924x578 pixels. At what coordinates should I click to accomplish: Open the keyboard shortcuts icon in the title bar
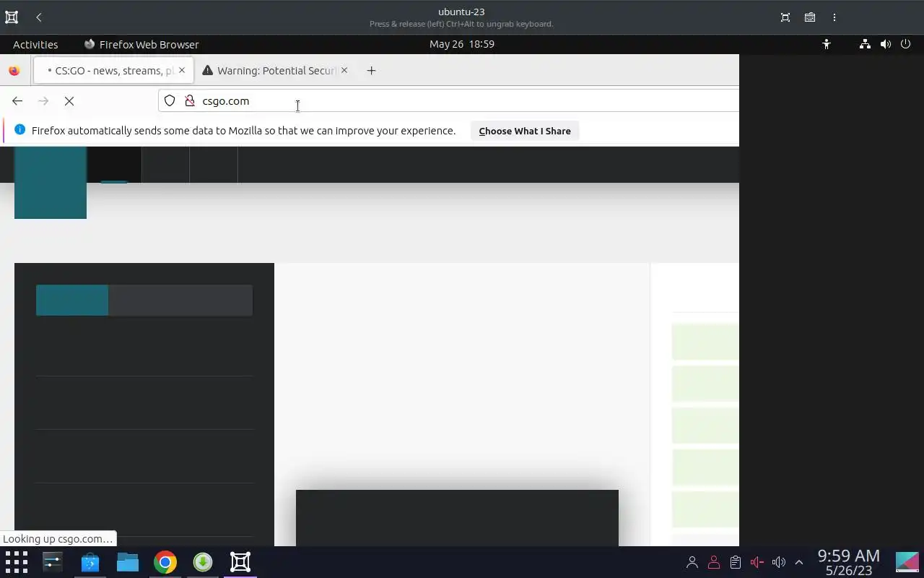click(x=810, y=17)
